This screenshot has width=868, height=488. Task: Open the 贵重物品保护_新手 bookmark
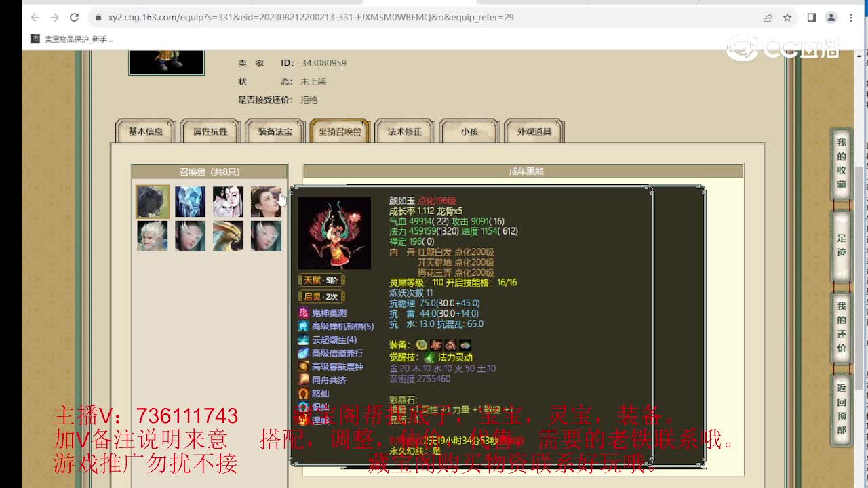[x=73, y=39]
